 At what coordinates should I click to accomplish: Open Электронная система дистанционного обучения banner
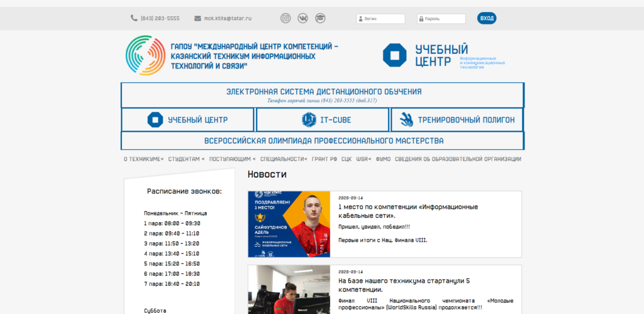[x=323, y=95]
